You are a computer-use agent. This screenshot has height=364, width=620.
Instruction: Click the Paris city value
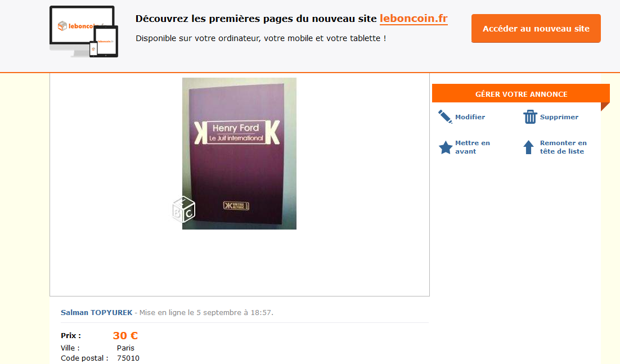(125, 348)
